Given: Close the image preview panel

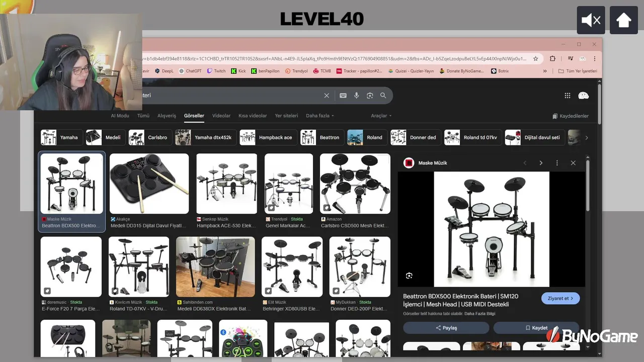Looking at the screenshot, I should [573, 163].
